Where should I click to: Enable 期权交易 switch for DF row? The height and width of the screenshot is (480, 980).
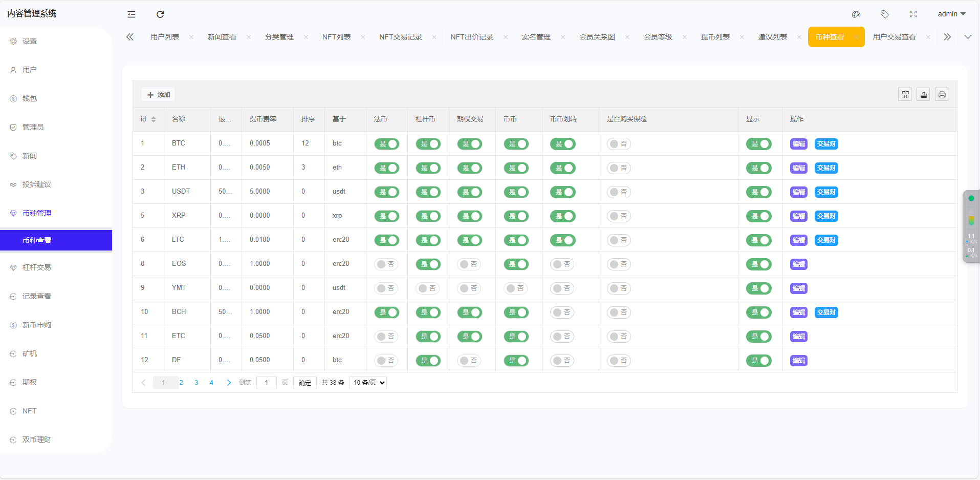[x=469, y=361]
